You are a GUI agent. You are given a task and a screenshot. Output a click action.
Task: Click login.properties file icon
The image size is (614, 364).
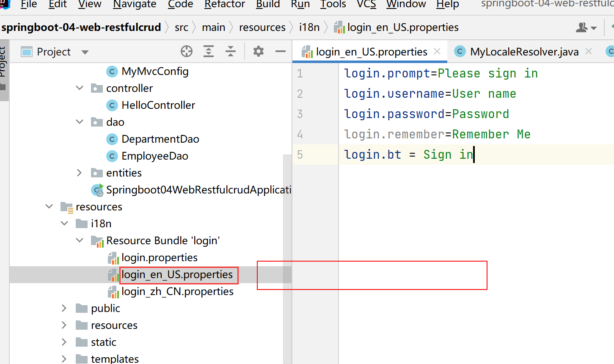click(x=113, y=258)
